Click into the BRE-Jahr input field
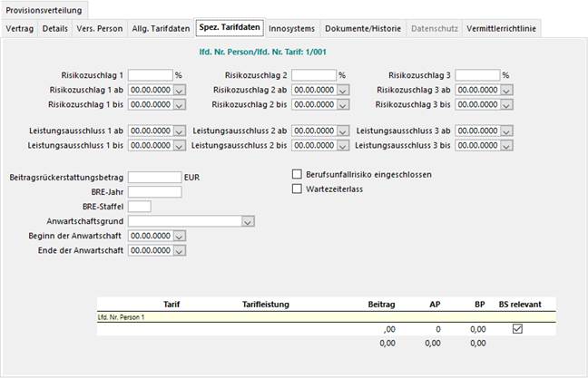The image size is (588, 378). pos(155,191)
